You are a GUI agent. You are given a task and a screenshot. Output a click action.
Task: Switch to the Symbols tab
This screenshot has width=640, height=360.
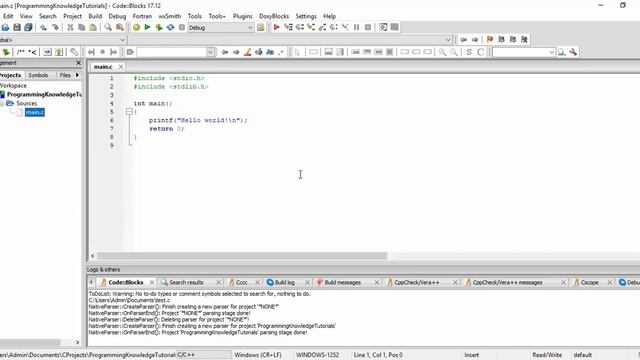coord(38,75)
